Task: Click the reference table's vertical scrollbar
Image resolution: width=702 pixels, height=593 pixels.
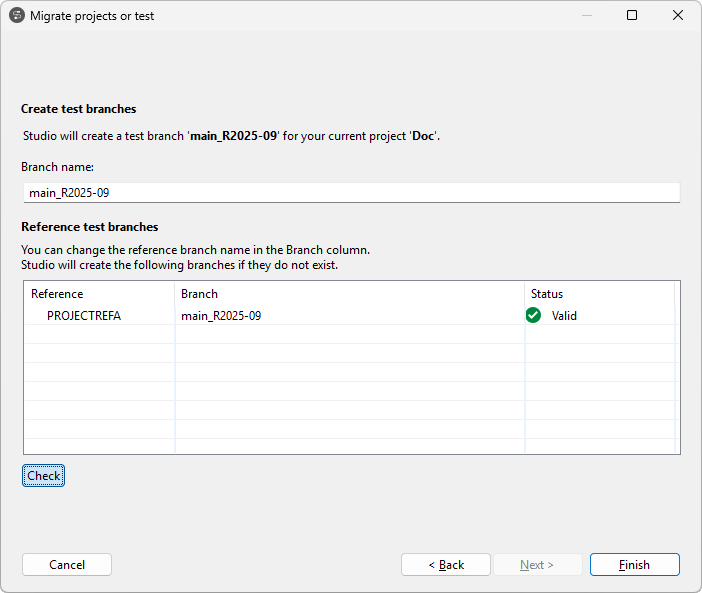Action: tap(678, 368)
